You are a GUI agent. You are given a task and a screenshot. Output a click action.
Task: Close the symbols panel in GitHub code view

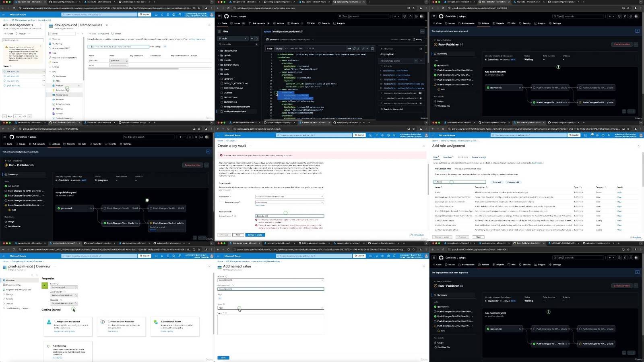(421, 49)
